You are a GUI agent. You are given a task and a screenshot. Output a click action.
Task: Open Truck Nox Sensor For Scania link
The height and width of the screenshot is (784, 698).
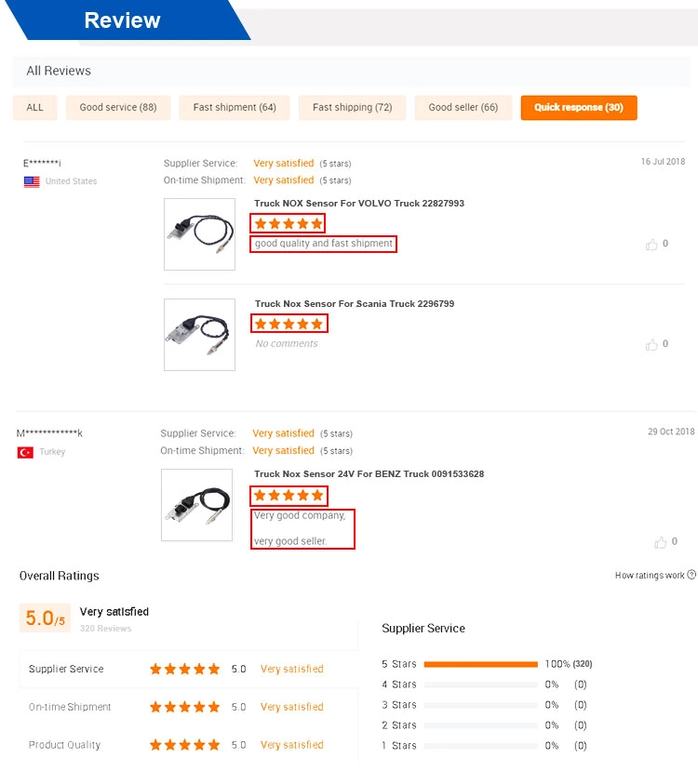coord(355,303)
